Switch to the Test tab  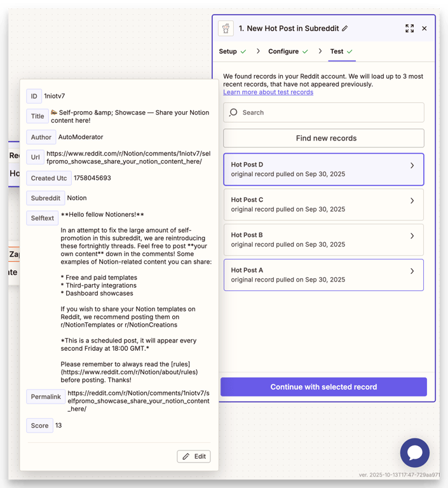tap(341, 51)
